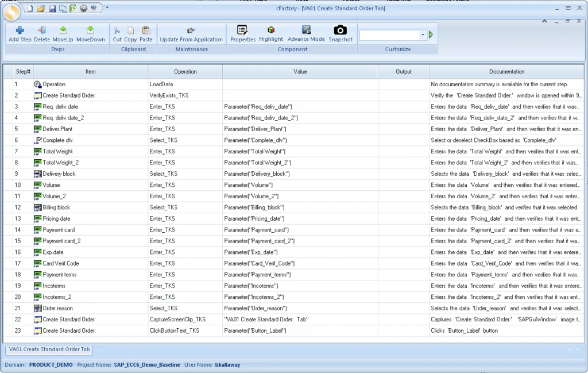Click the globe icon in quick access toolbar
588x373 pixels.
pyautogui.click(x=94, y=8)
